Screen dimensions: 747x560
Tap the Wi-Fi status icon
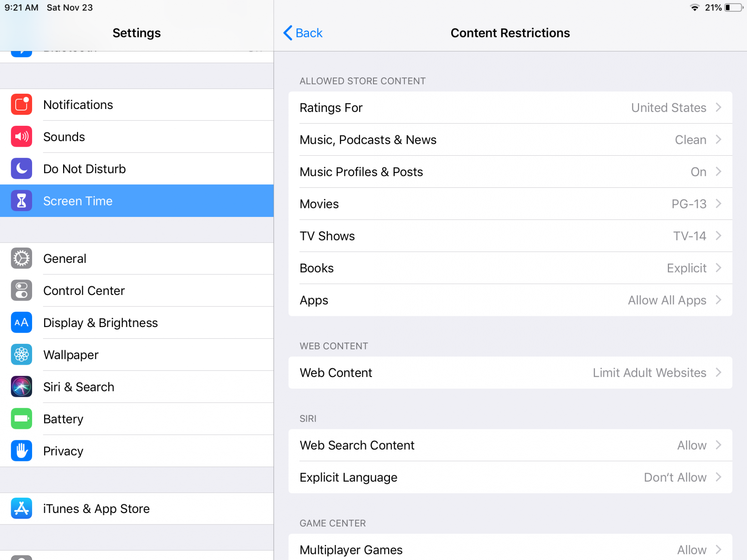[x=695, y=7]
